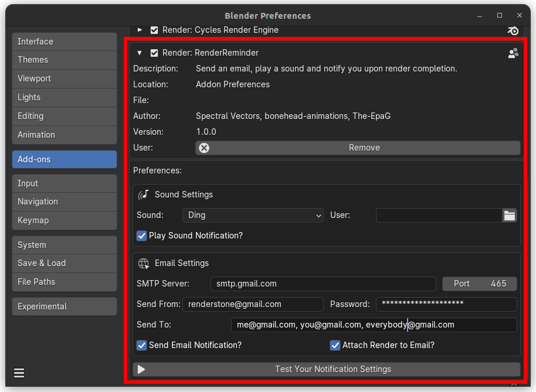Viewport: 536px width, 392px height.
Task: Collapse the RenderReminder add-on details
Action: (140, 53)
